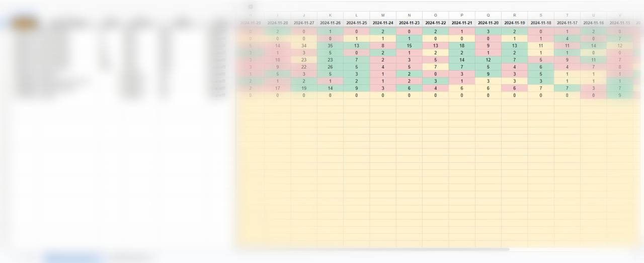The image size is (644, 263).
Task: Select the 2024-11-19 date header cell
Action: [514, 23]
